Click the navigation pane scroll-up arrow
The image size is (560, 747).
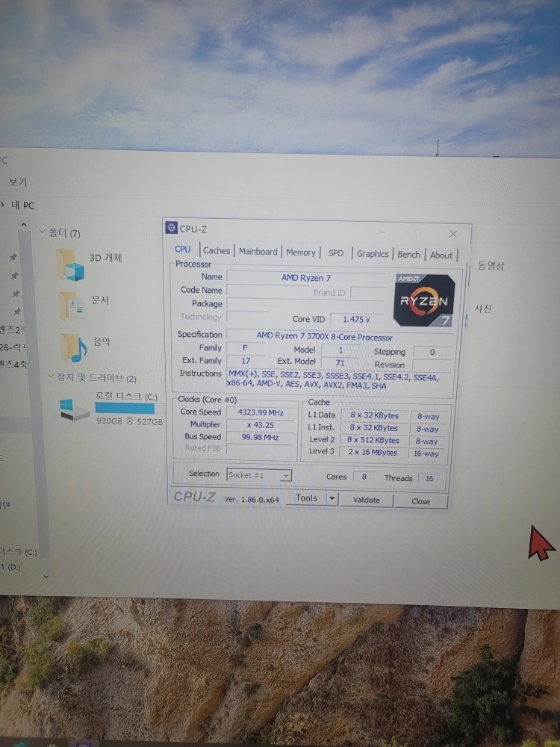pyautogui.click(x=24, y=224)
